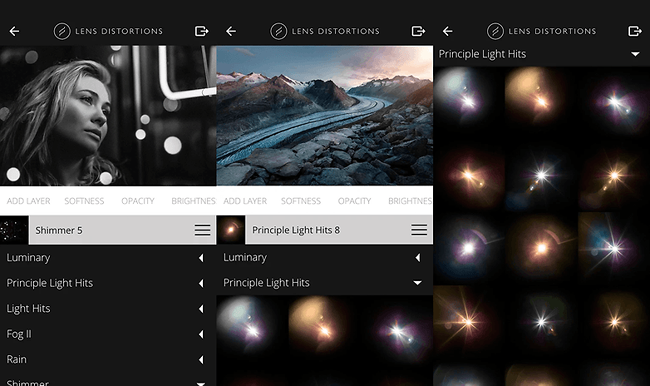
Task: Open Principle Light Hits dropdown in gallery
Action: [x=542, y=54]
